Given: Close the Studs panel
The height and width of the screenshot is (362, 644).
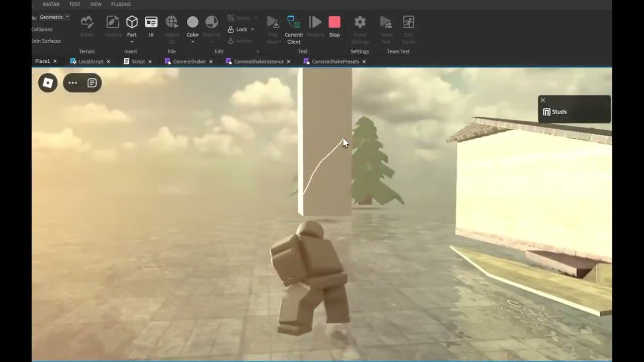Looking at the screenshot, I should (543, 100).
